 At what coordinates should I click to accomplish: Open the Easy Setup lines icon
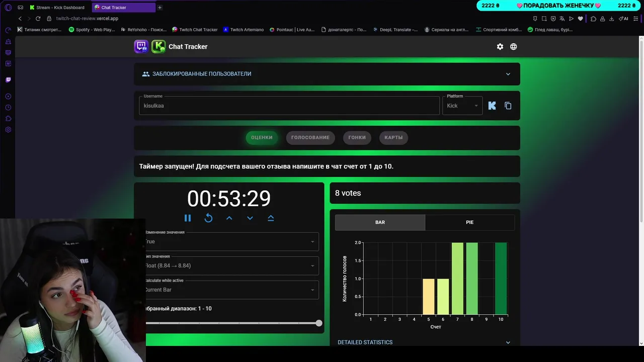[635, 19]
